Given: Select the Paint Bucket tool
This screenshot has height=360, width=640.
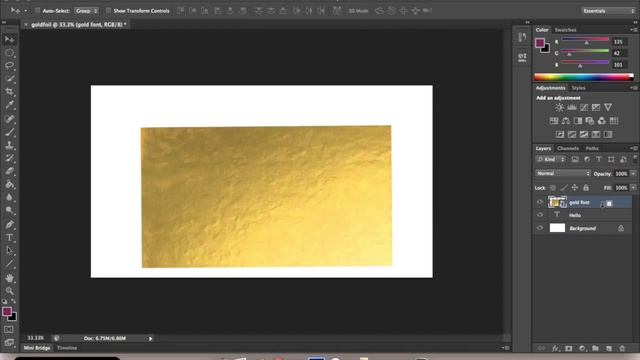Looking at the screenshot, I should [10, 184].
